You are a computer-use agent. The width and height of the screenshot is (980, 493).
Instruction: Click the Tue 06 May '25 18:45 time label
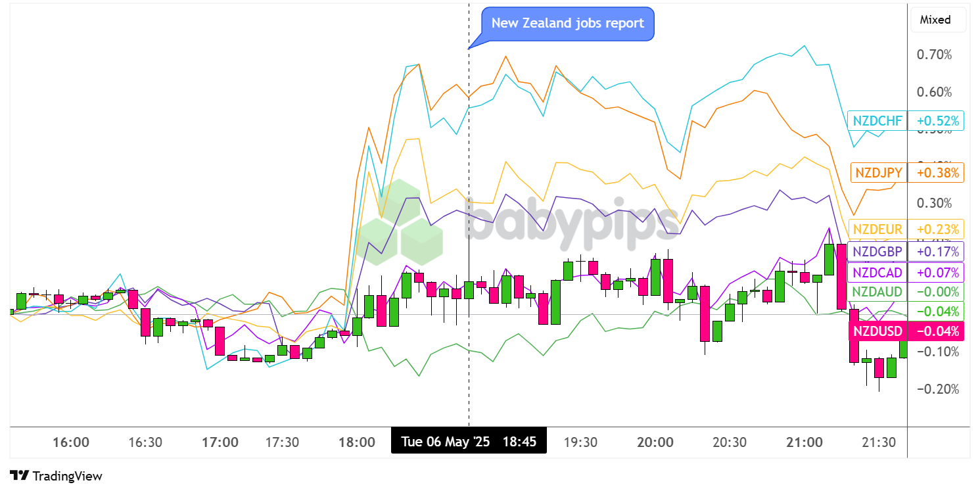(469, 442)
